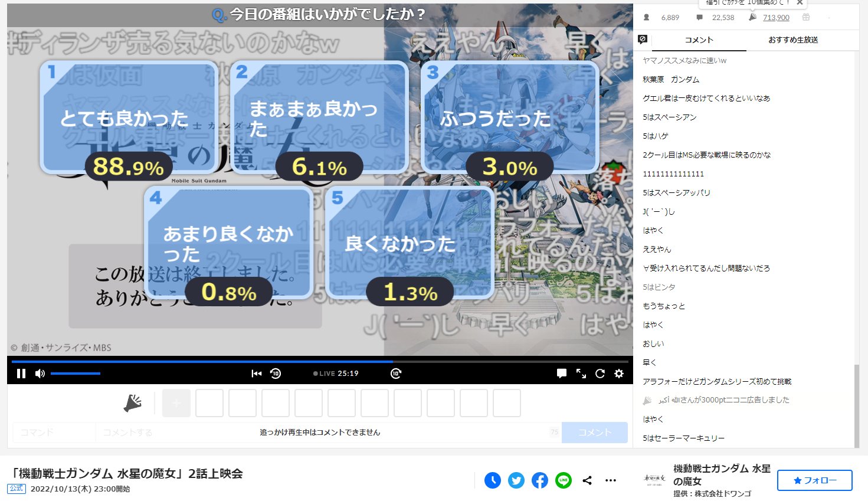Image resolution: width=868 pixels, height=501 pixels.
Task: Click comment おしい
Action: coord(653,344)
